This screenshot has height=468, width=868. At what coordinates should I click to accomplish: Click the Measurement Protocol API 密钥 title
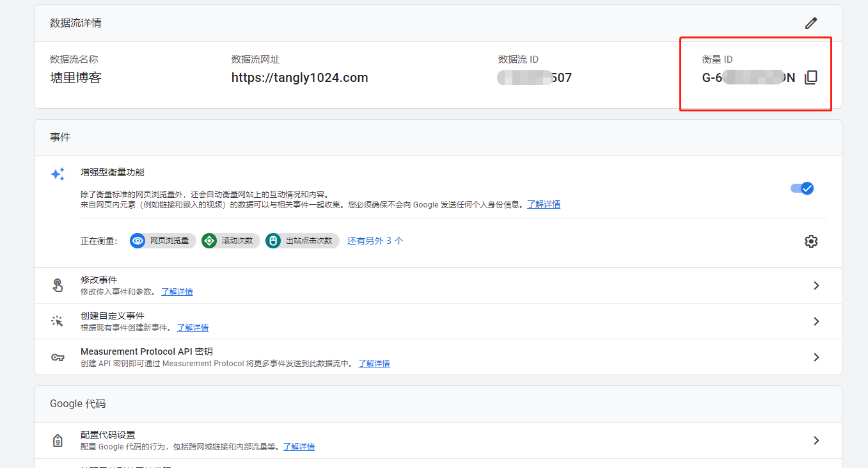pos(146,352)
